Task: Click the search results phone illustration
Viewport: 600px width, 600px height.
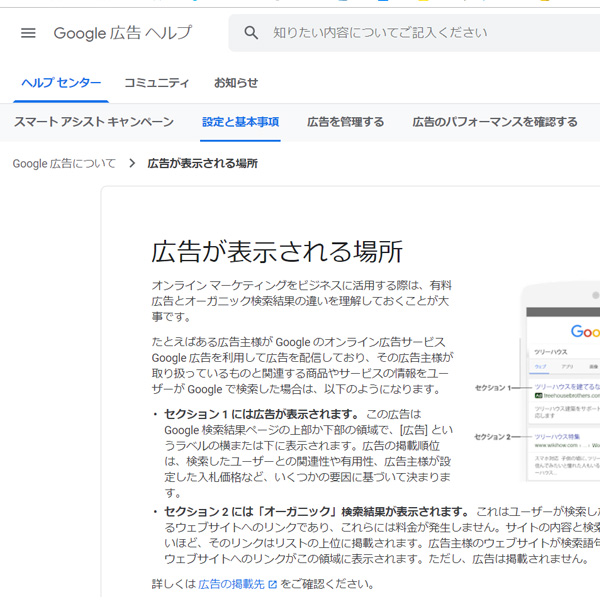Action: pos(560,383)
